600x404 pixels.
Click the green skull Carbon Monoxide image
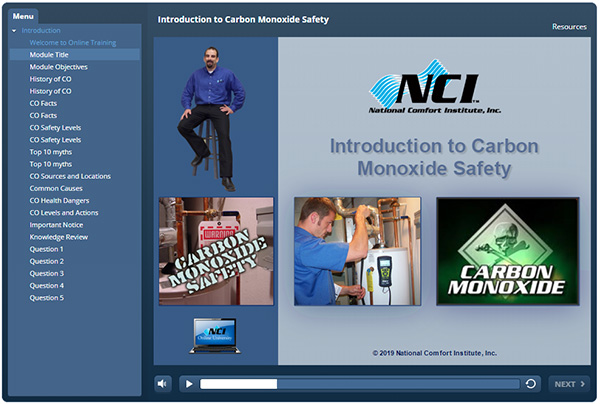coord(507,251)
